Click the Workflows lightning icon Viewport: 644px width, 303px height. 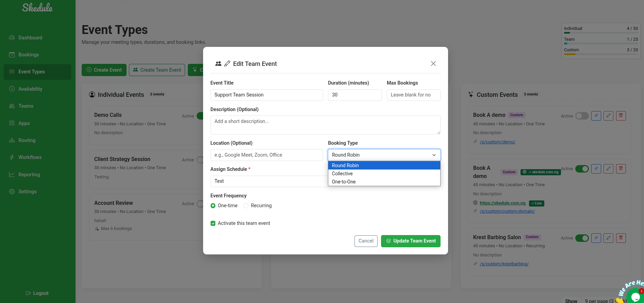(x=12, y=157)
